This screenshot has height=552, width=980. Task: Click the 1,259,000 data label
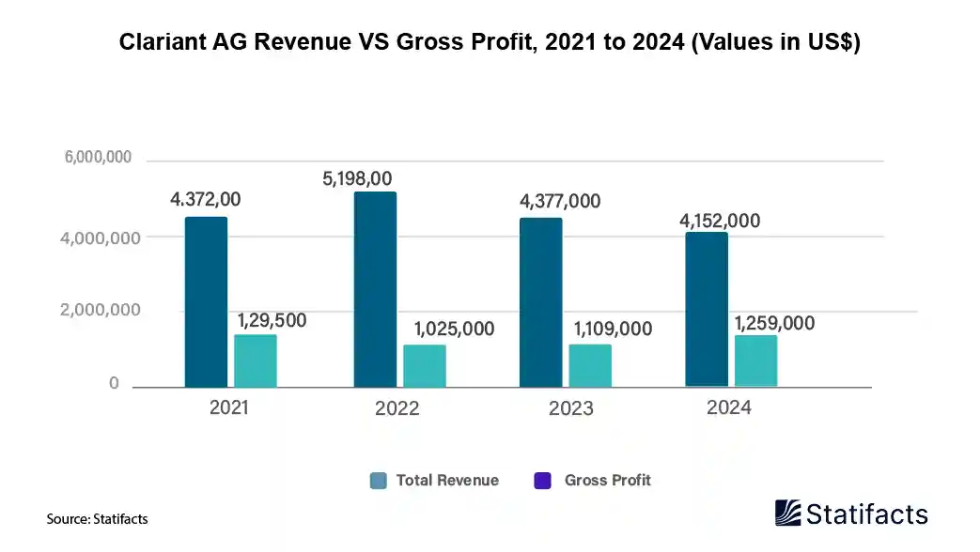[774, 323]
